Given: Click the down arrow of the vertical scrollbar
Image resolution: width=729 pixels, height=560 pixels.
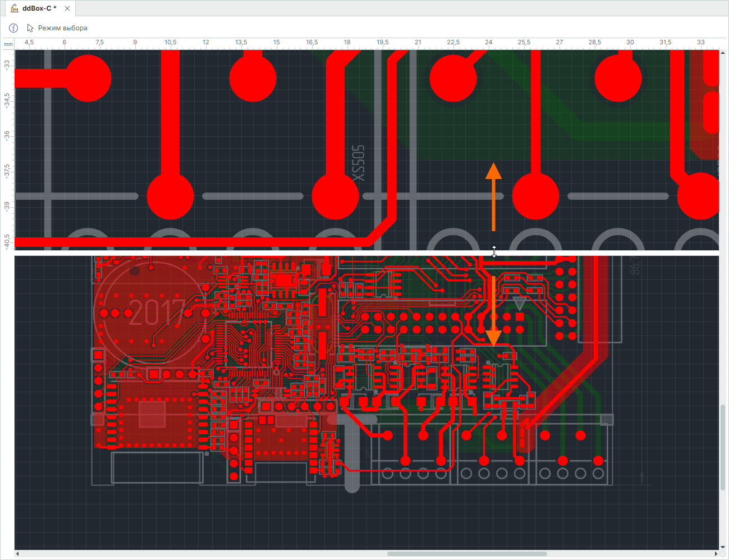Looking at the screenshot, I should coord(723,547).
